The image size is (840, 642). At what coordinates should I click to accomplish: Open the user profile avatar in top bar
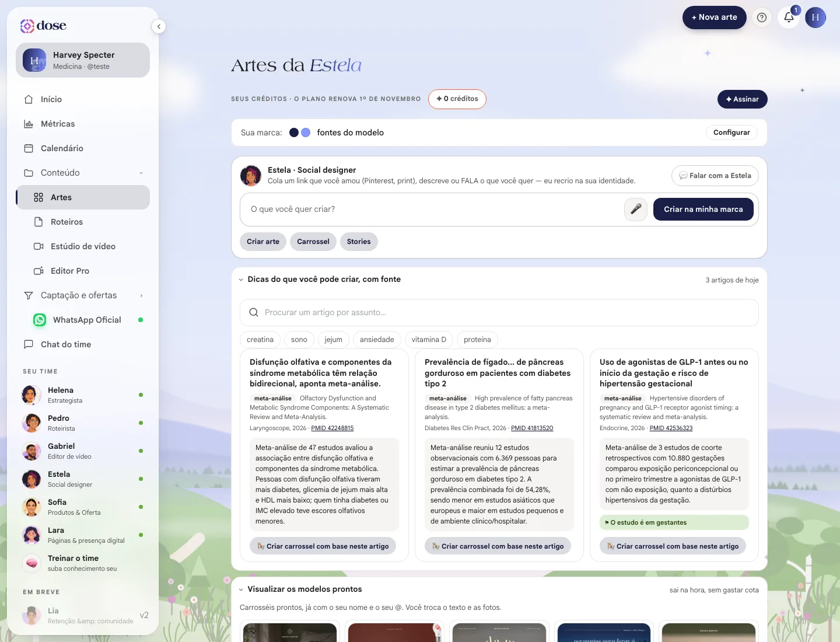coord(815,18)
